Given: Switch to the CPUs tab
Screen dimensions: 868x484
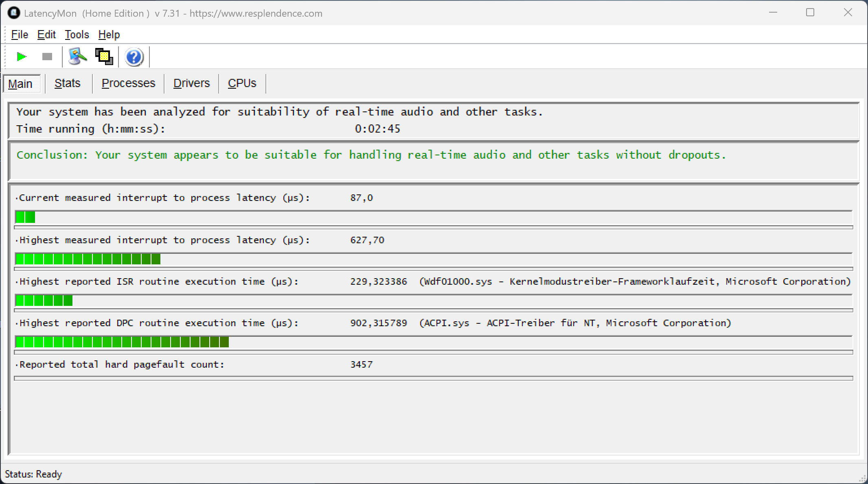Looking at the screenshot, I should click(242, 83).
